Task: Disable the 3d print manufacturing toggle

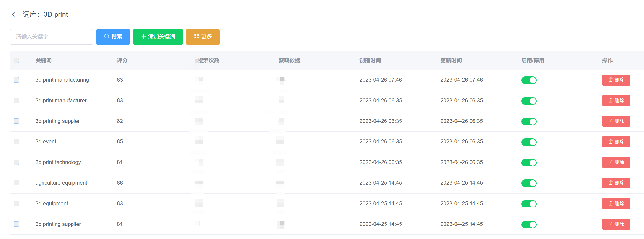Action: click(529, 80)
